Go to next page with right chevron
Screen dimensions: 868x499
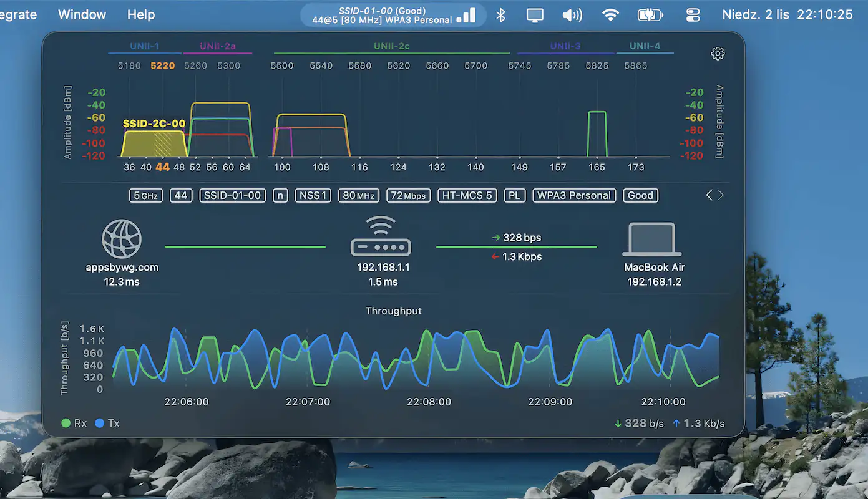721,195
